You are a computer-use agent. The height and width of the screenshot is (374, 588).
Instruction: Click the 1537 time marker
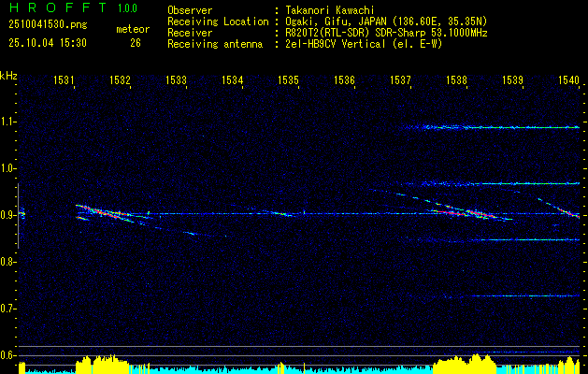click(x=400, y=79)
